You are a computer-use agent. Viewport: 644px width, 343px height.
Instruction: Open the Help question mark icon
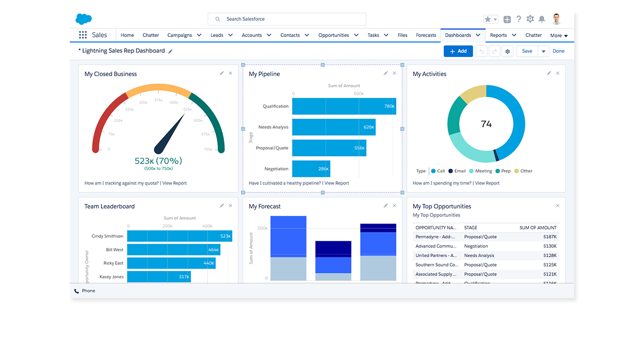tap(518, 19)
